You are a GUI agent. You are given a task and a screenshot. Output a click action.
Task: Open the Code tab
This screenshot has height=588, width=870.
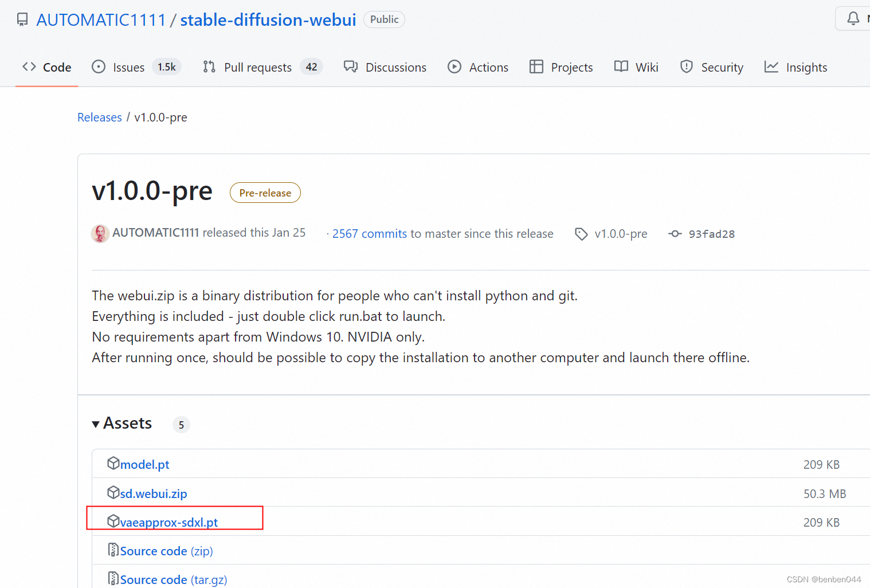click(47, 68)
